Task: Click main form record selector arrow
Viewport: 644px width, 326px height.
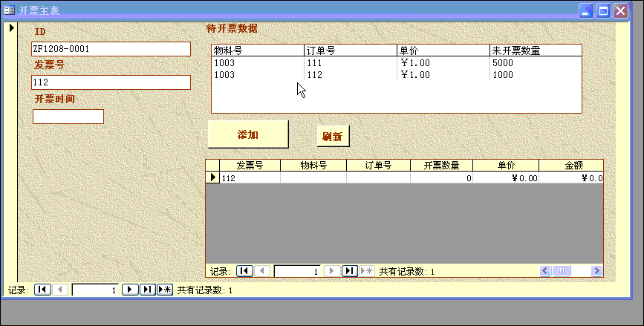Action: pos(11,27)
